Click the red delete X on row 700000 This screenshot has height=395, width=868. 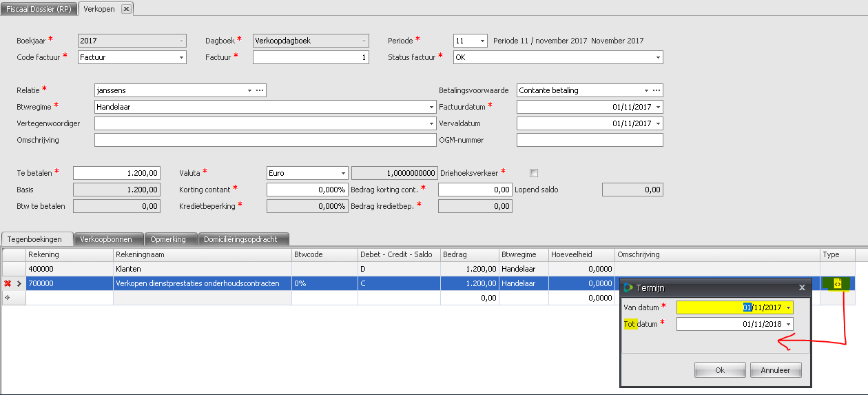tap(8, 283)
